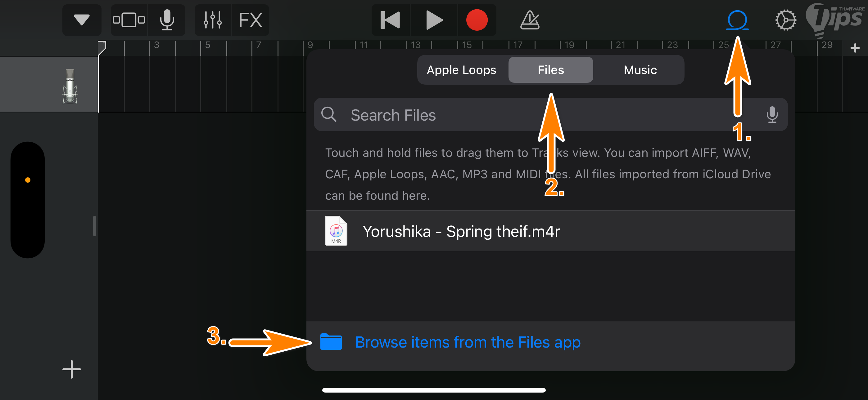This screenshot has width=868, height=400.
Task: Tap the dictation microphone in search
Action: tap(772, 115)
